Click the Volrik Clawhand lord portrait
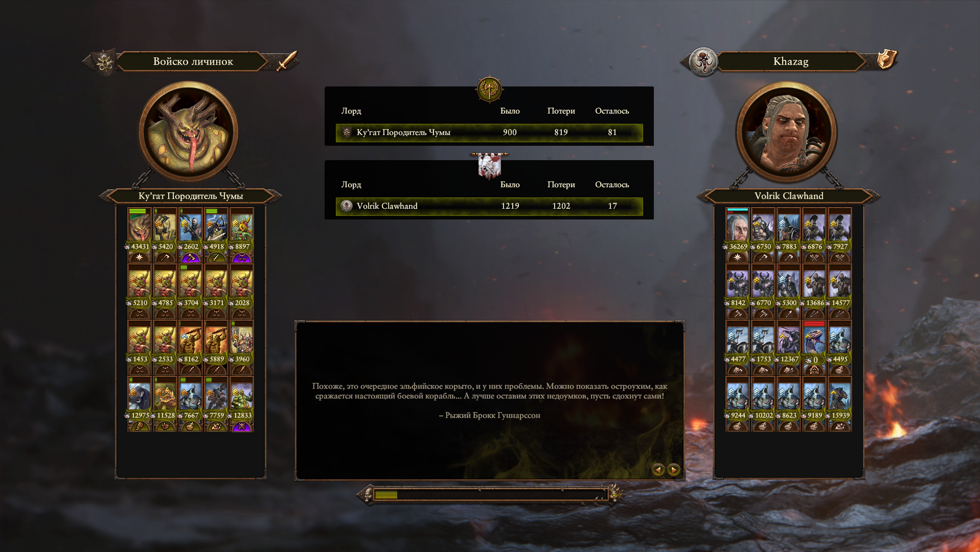This screenshot has width=980, height=552. 787,133
